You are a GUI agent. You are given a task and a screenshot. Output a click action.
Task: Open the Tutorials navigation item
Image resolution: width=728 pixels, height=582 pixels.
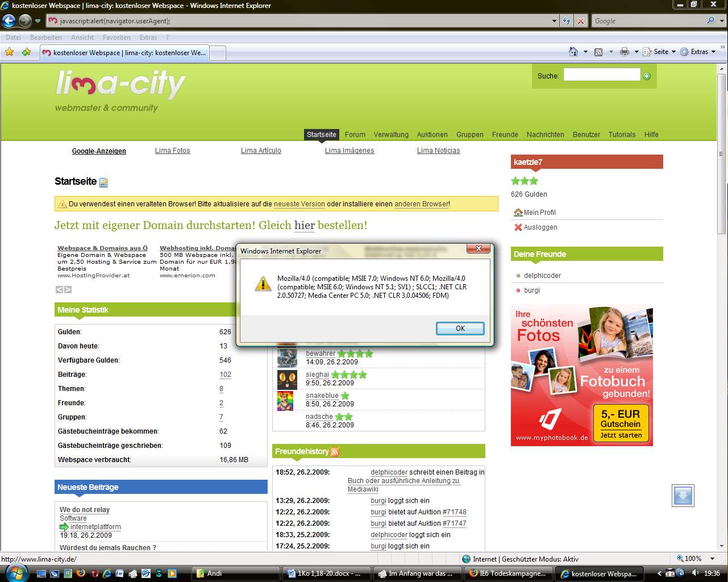pos(622,135)
